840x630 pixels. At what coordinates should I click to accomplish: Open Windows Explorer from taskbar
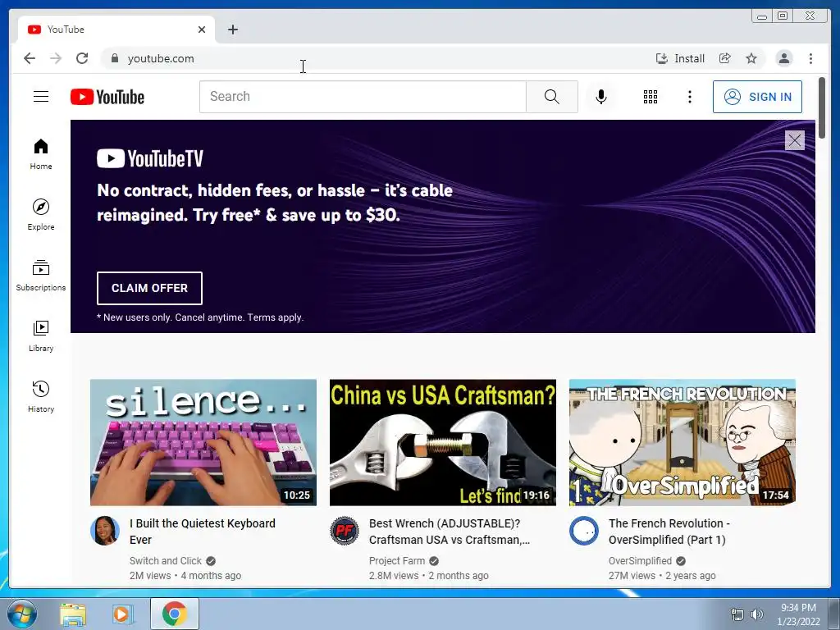(x=73, y=614)
